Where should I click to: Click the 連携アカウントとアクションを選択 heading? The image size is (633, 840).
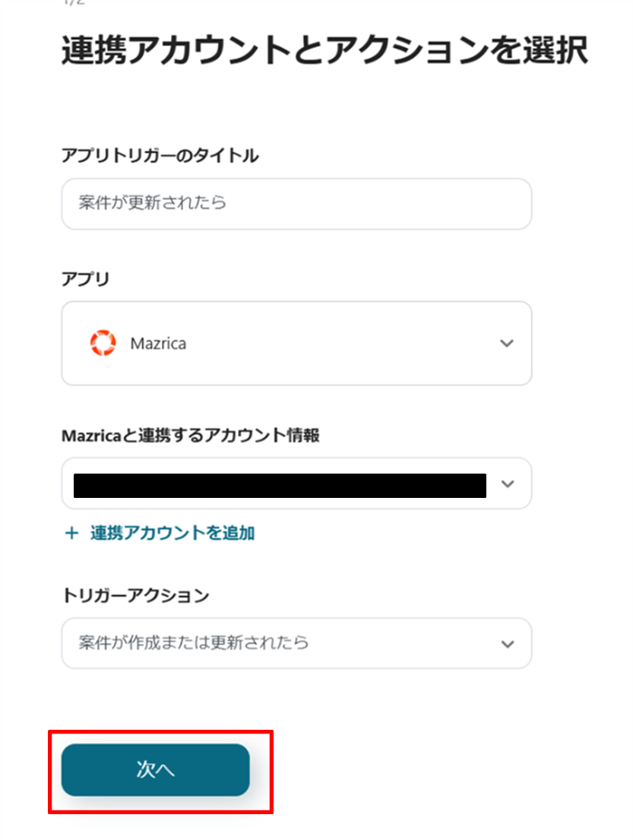tap(324, 52)
